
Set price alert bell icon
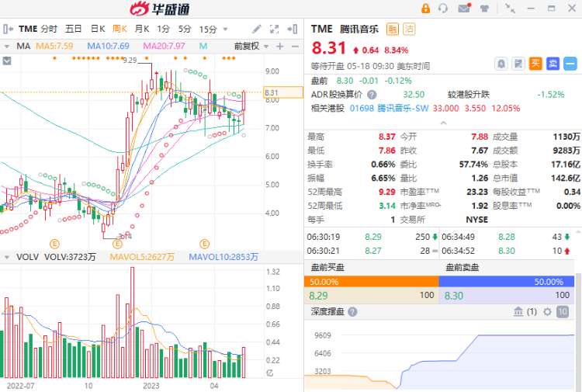coord(501,64)
